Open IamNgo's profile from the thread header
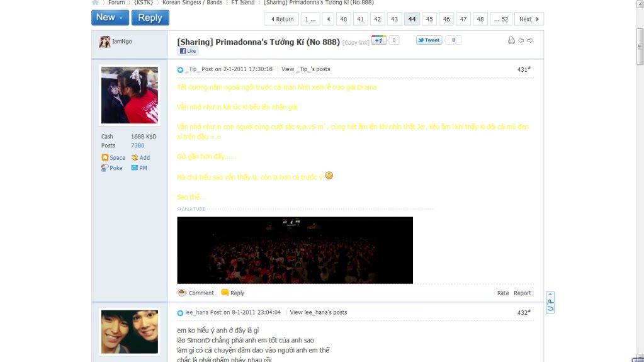The width and height of the screenshot is (644, 362). point(122,41)
